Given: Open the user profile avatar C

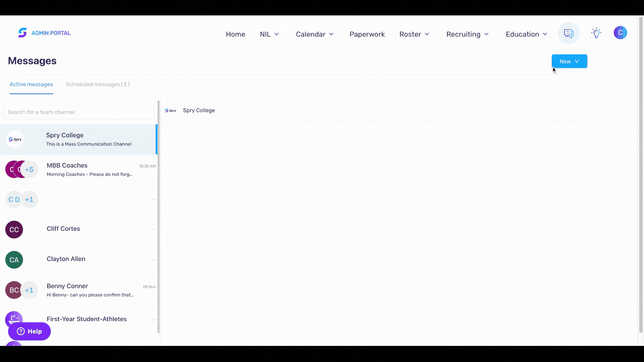Looking at the screenshot, I should (x=620, y=33).
